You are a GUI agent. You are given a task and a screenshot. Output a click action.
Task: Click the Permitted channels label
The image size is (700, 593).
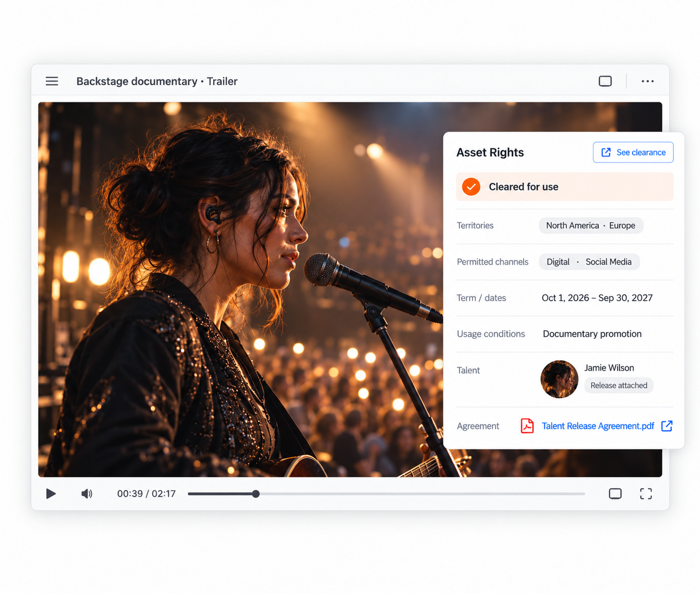pyautogui.click(x=493, y=262)
